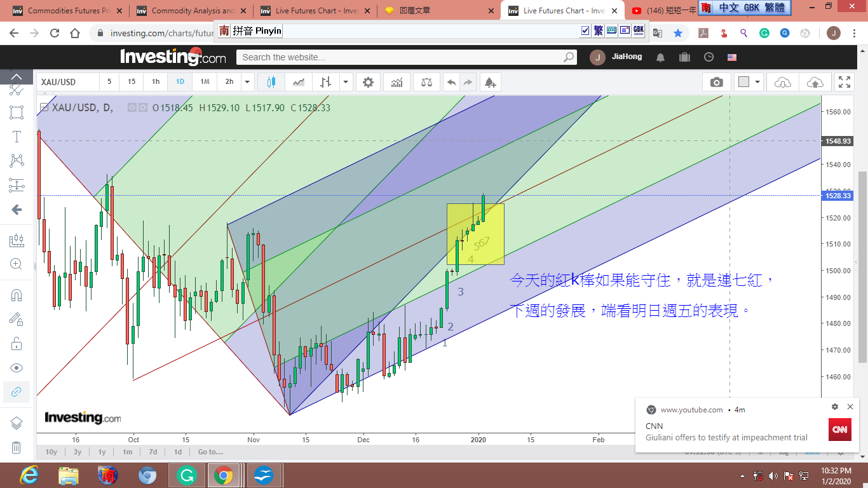This screenshot has width=868, height=488.
Task: Open the CNN Giuliani notification
Action: coord(747,425)
